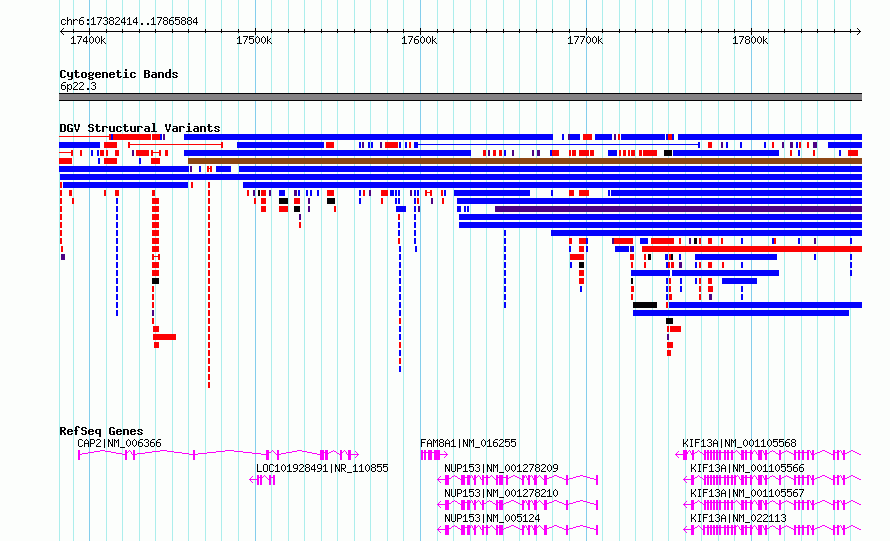The height and width of the screenshot is (541, 890).
Task: Click the right arrowhead of the ruler
Action: 859,32
